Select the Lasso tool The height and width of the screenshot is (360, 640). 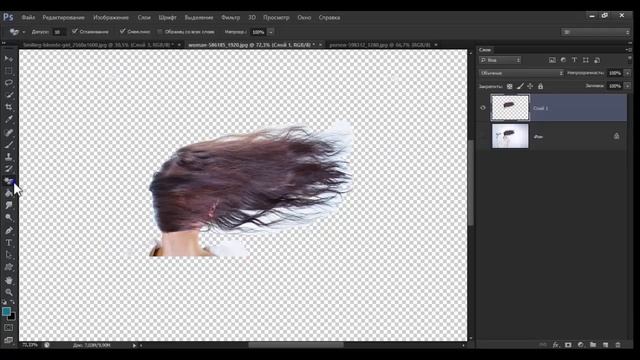click(9, 83)
